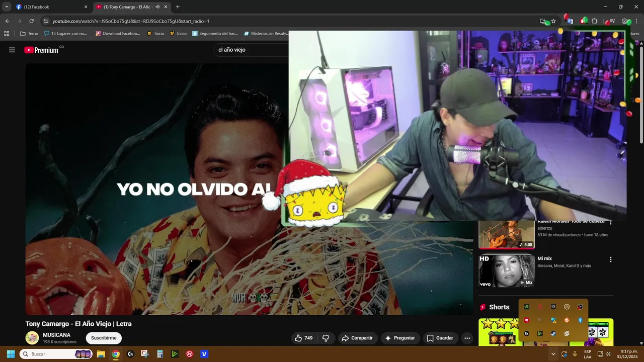Open Kaleth Morales video thumbnail

(506, 235)
